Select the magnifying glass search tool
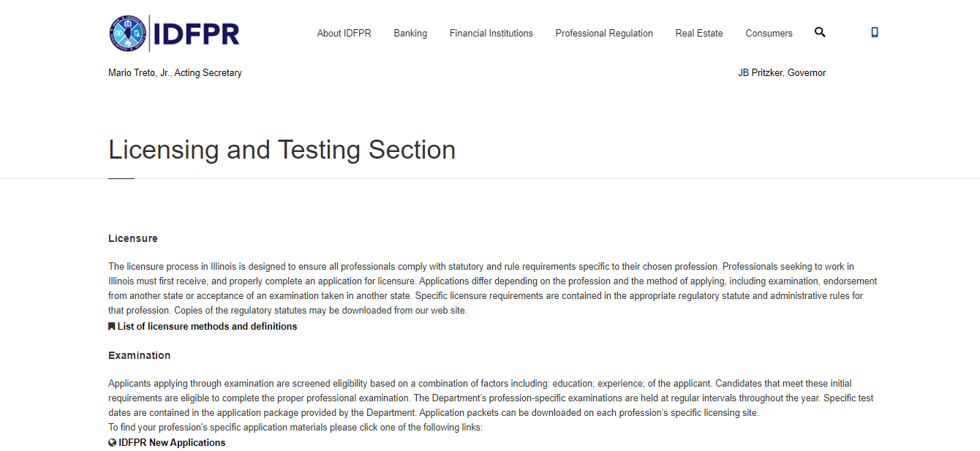The width and height of the screenshot is (980, 451). pyautogui.click(x=820, y=32)
